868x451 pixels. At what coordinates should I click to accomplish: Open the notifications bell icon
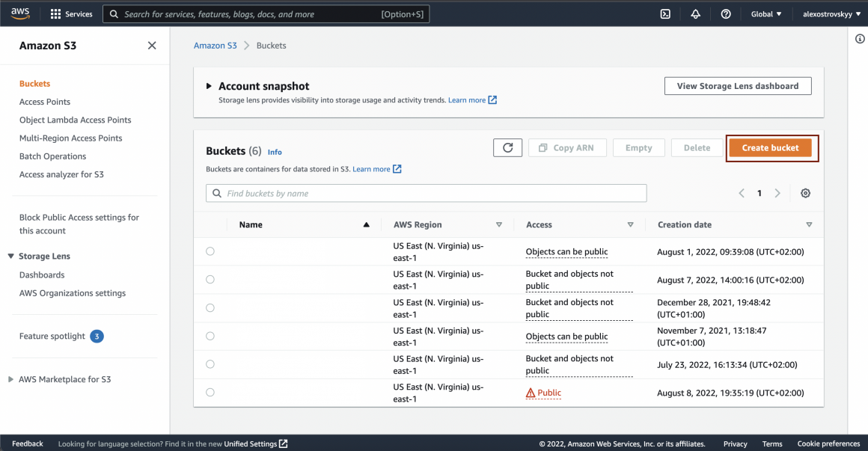click(695, 14)
